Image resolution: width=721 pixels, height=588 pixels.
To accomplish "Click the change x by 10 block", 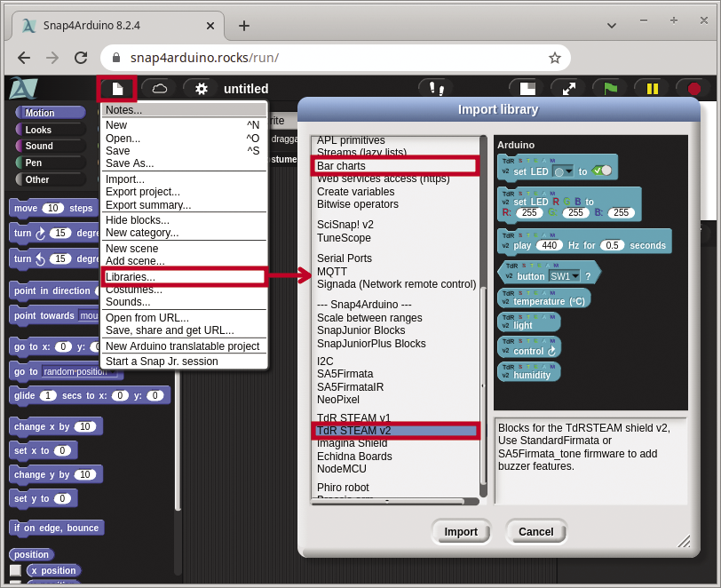I will tap(56, 426).
